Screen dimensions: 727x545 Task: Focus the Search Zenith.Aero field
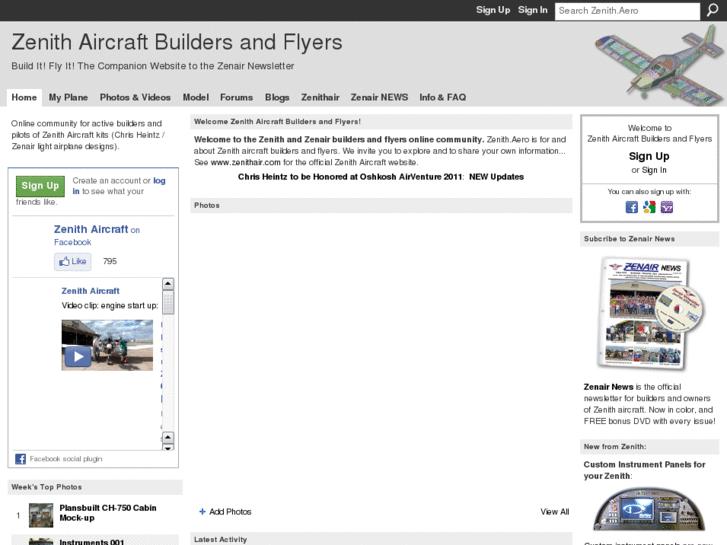pyautogui.click(x=627, y=11)
